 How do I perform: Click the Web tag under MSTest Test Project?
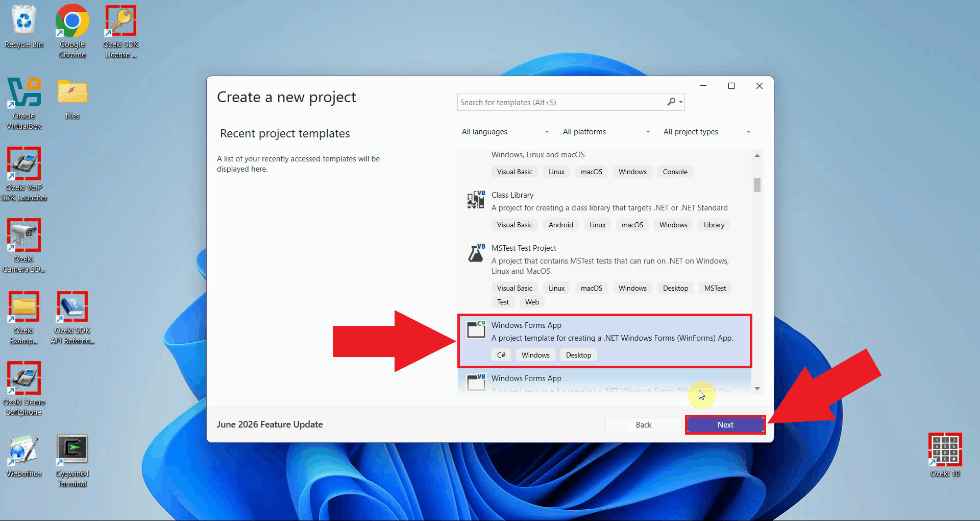532,302
